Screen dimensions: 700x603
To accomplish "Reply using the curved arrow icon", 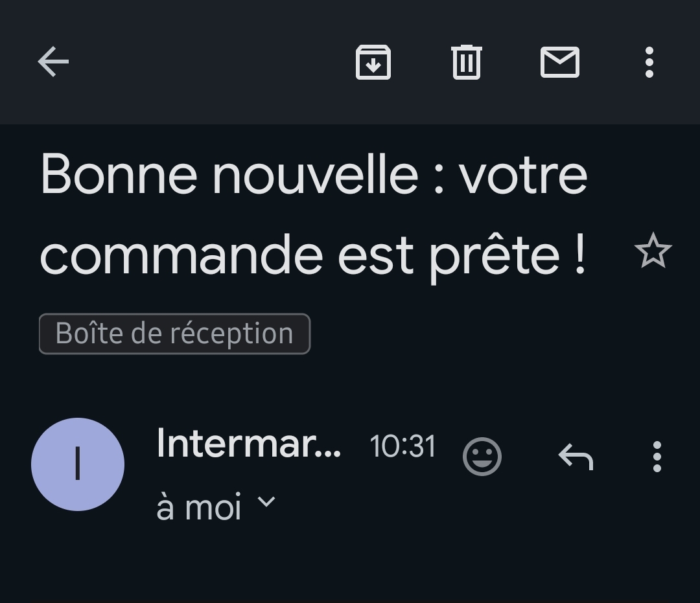I will [x=576, y=456].
